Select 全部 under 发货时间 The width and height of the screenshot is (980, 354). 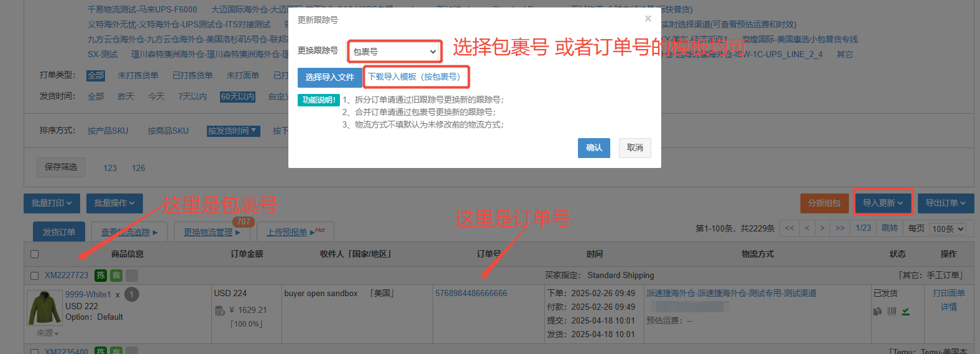(x=96, y=96)
